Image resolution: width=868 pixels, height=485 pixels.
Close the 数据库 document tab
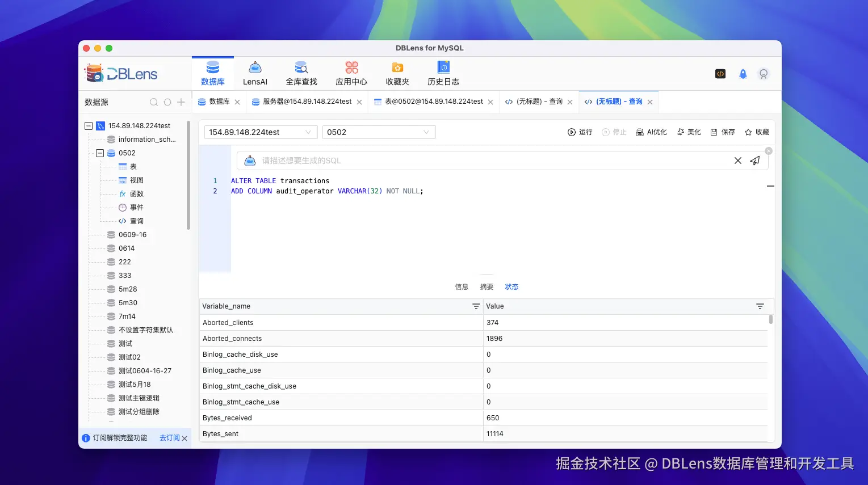[x=237, y=102]
